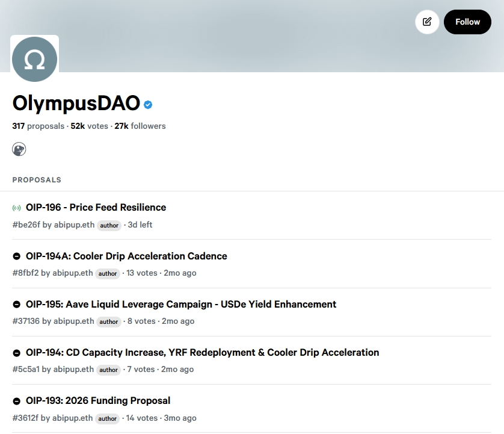Click the author badge on #be26f

click(109, 226)
